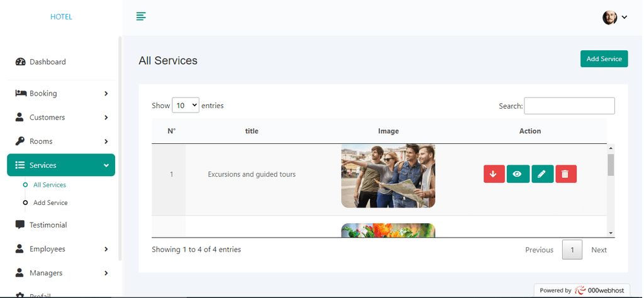
Task: Toggle the sidebar hamburger menu icon
Action: click(141, 16)
